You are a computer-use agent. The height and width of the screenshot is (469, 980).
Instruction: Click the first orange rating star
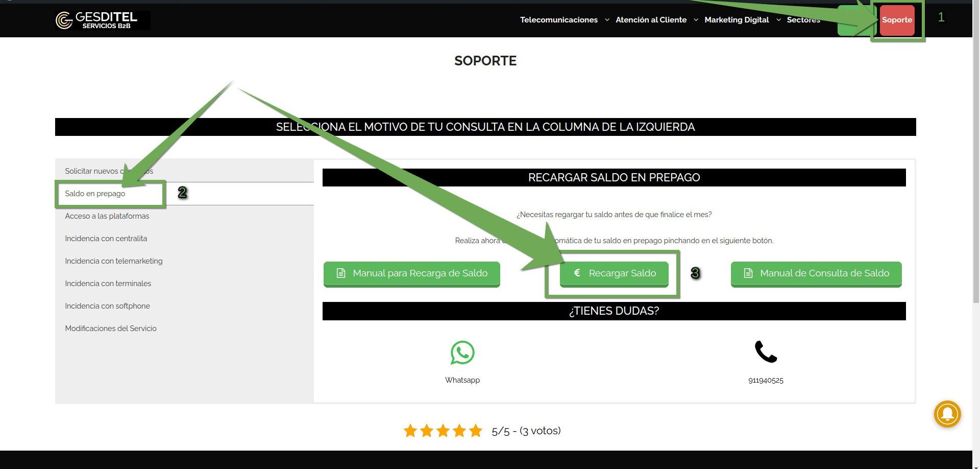click(410, 431)
